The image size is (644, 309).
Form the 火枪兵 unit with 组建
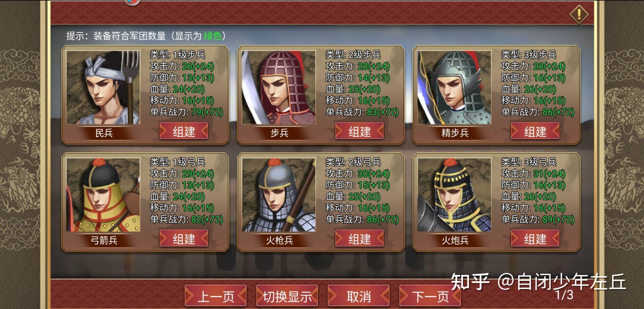pyautogui.click(x=360, y=239)
